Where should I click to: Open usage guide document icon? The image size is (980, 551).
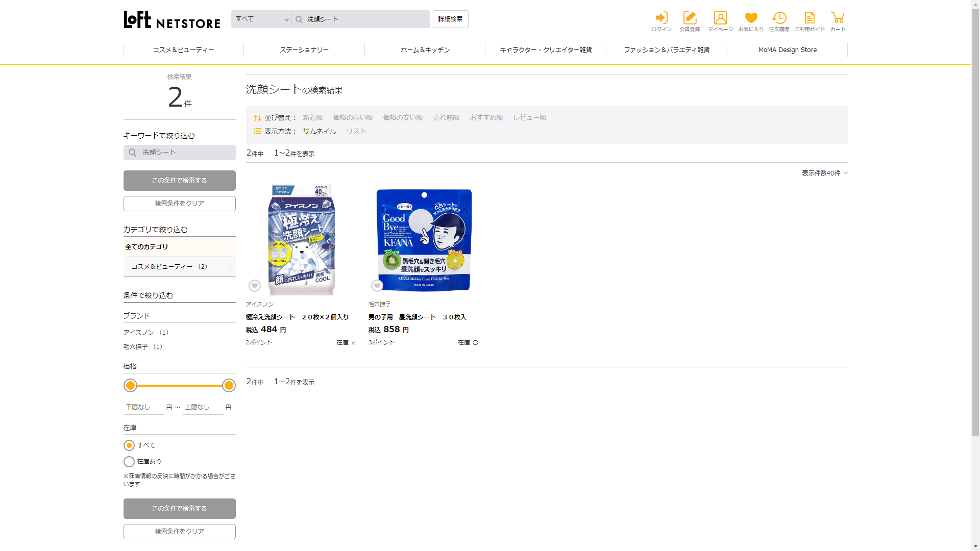pyautogui.click(x=810, y=18)
